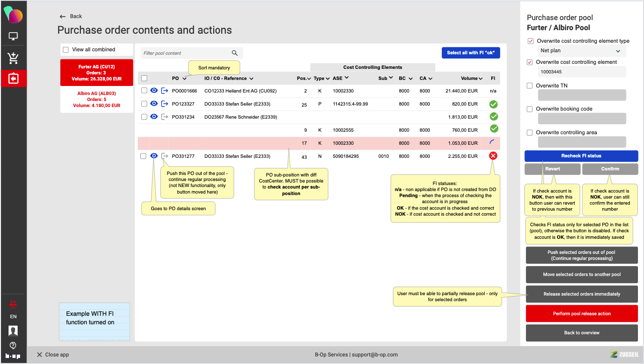644x364 pixels.
Task: Expand the Net plan dropdown
Action: pyautogui.click(x=581, y=51)
